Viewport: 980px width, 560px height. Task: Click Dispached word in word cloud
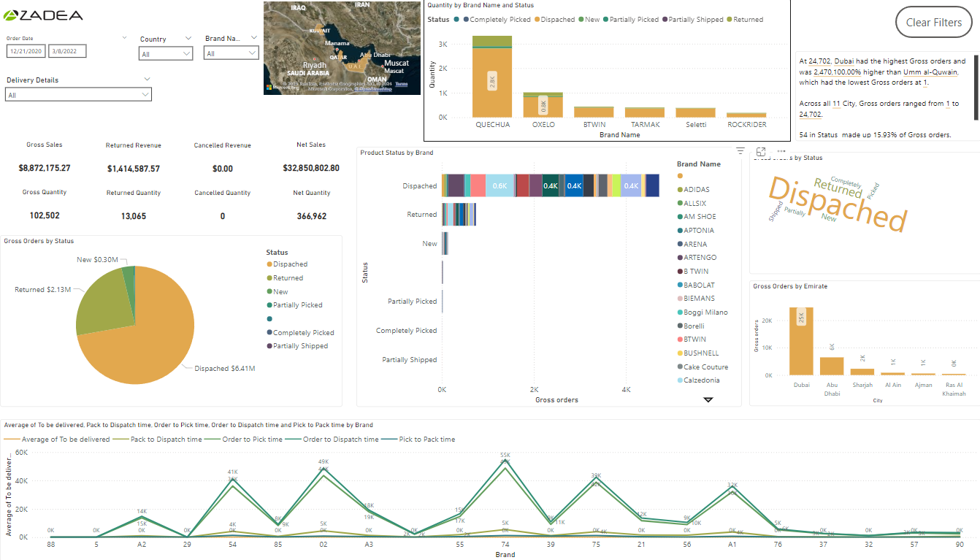pos(838,205)
